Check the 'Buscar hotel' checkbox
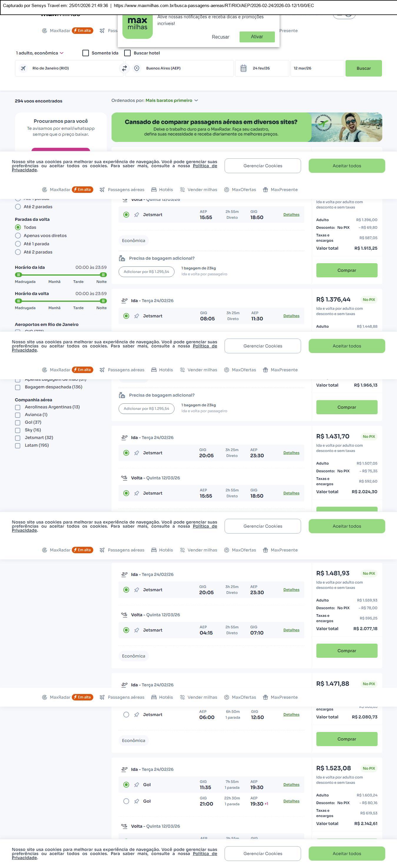This screenshot has height=868, width=397. (x=128, y=53)
